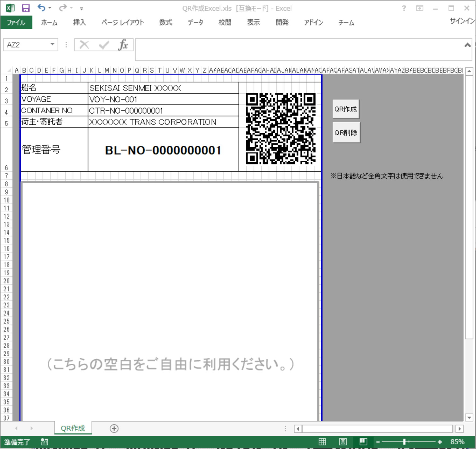Click vertical scrollbar down arrow

469,418
